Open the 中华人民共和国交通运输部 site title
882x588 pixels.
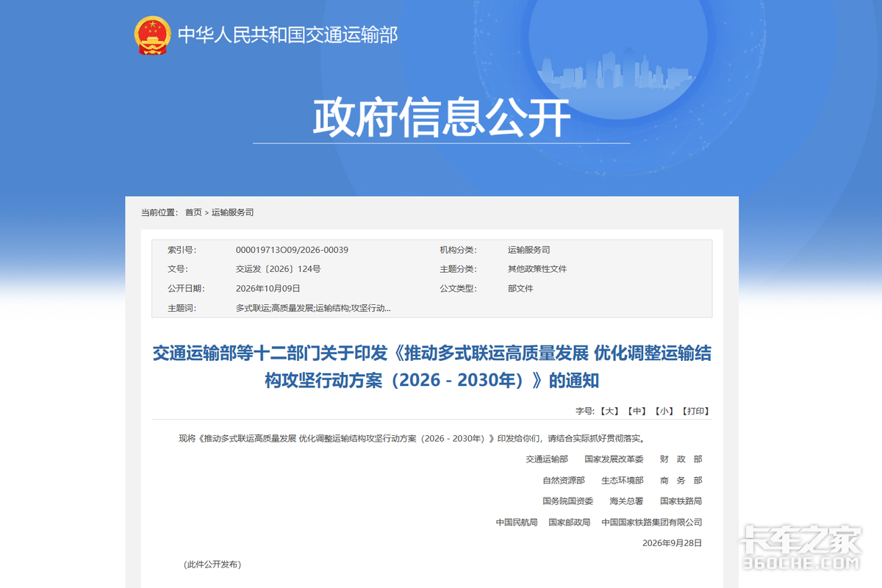[x=288, y=35]
